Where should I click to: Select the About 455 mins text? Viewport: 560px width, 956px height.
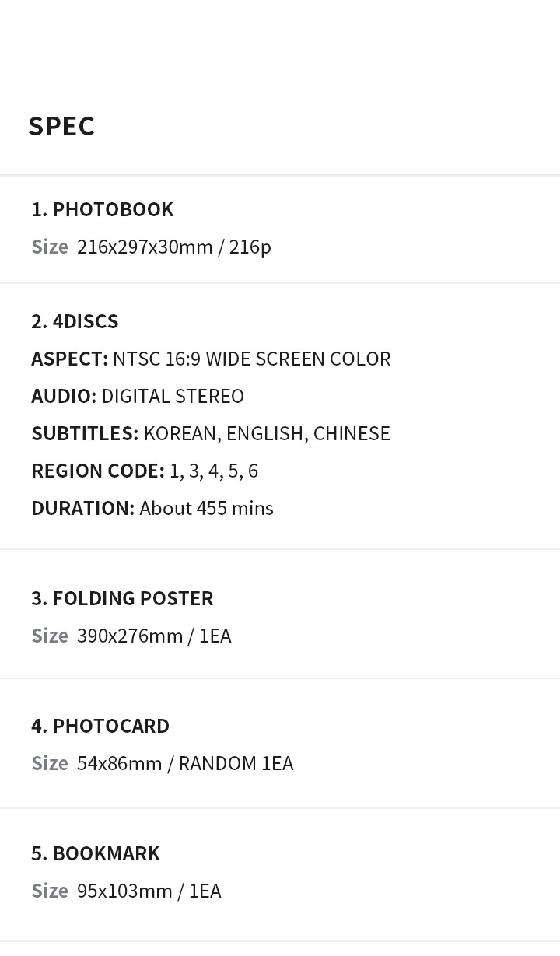click(x=206, y=508)
